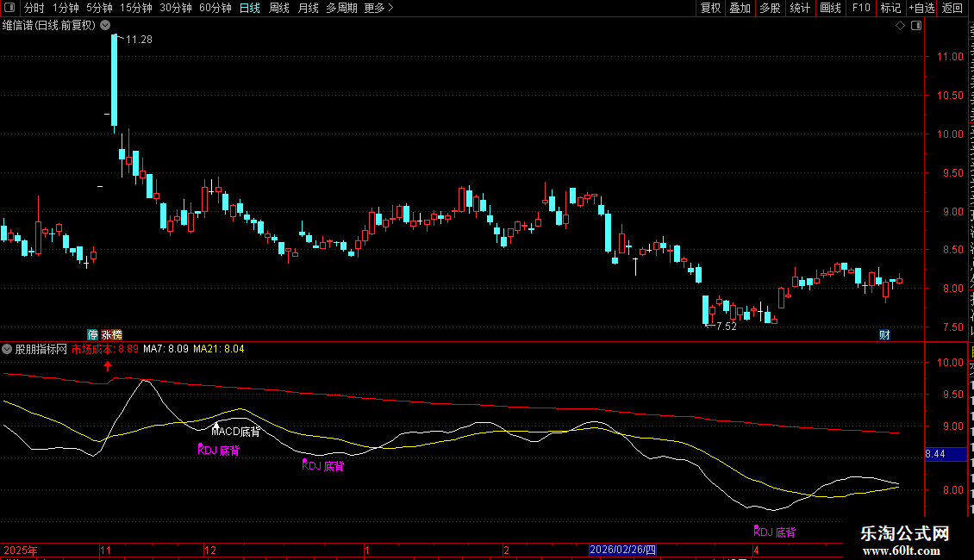Switch to 周线 weekly chart

pyautogui.click(x=279, y=8)
